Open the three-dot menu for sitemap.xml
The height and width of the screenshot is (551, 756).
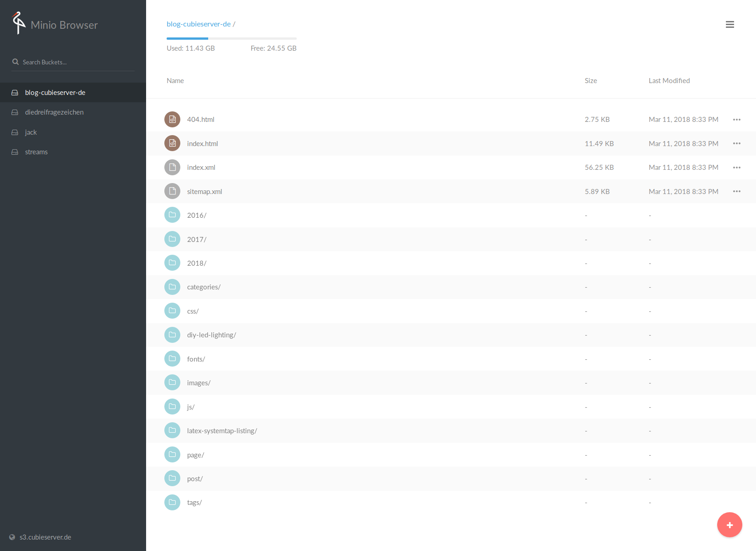pos(736,191)
